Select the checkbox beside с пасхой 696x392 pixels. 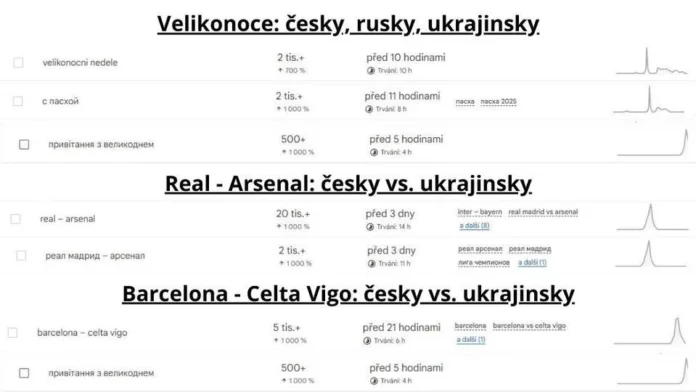point(18,101)
